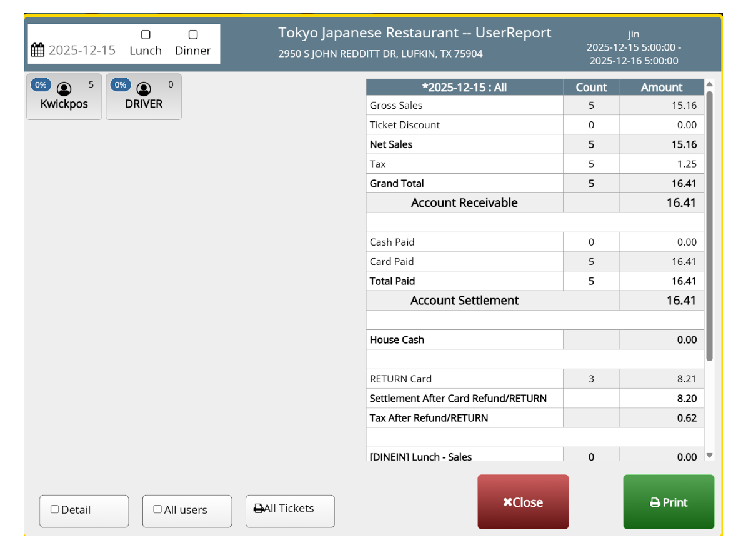The image size is (756, 550).
Task: Click the Kwickpos ticket count 5
Action: pos(91,84)
